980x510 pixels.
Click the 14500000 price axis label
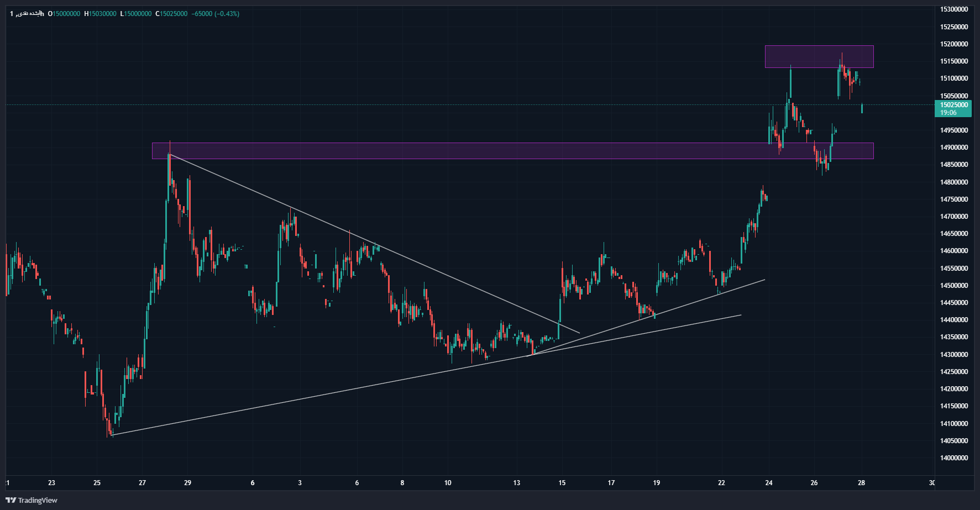point(953,286)
